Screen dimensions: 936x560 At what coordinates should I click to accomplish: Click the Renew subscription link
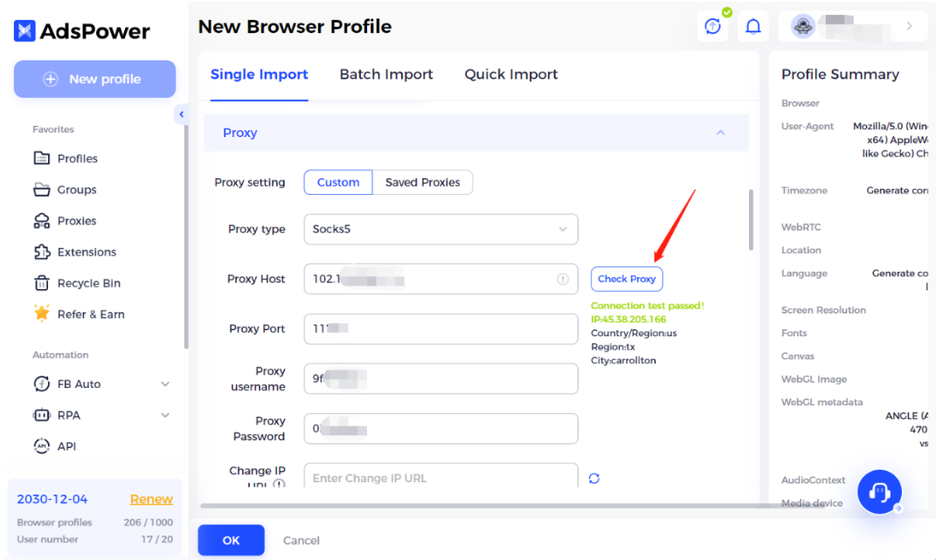point(151,499)
